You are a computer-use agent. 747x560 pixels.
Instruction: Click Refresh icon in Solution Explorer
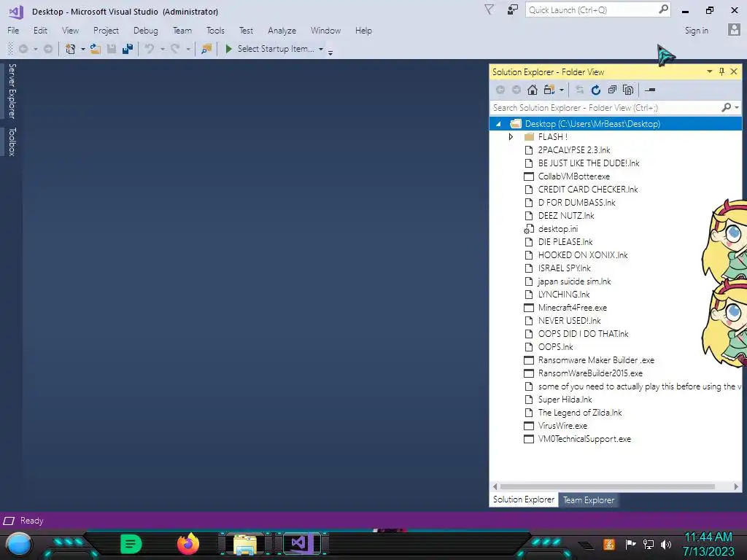pos(595,90)
